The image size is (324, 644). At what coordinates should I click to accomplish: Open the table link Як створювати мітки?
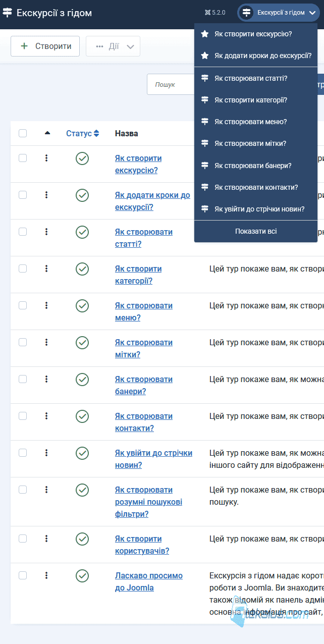(x=144, y=348)
